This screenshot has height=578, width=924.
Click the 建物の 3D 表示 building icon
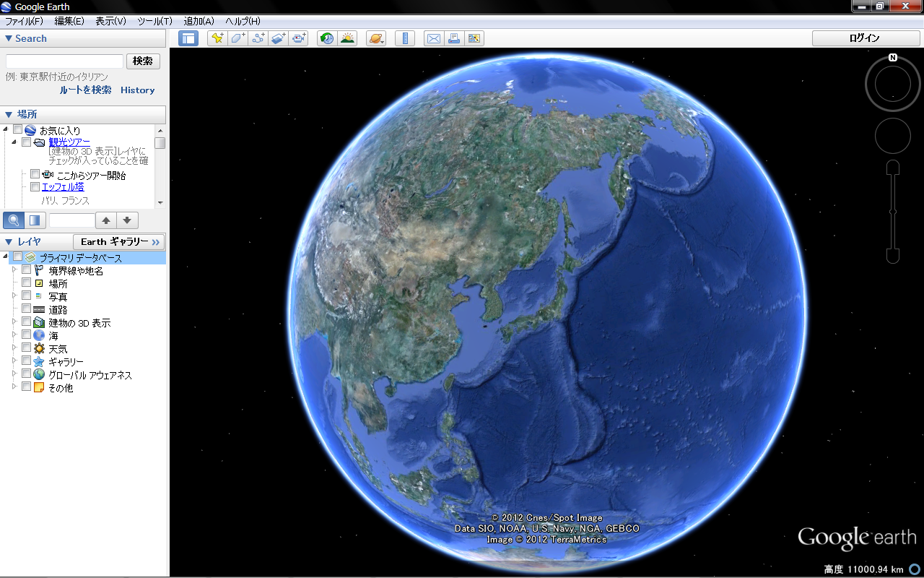[x=39, y=322]
